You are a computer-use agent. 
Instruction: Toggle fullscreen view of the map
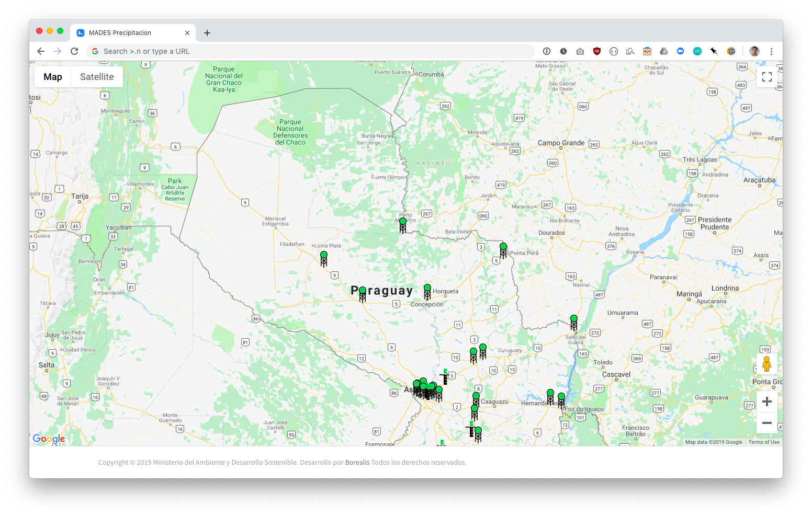[766, 77]
